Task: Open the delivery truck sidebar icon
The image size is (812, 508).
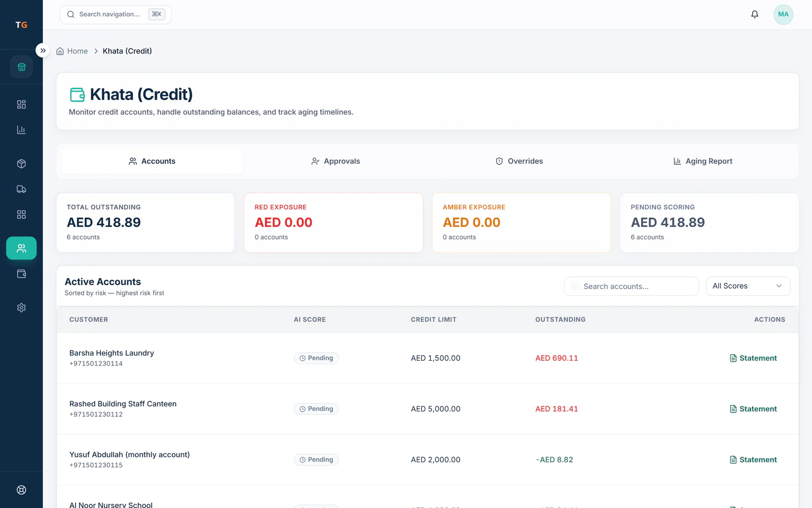Action: coord(21,189)
